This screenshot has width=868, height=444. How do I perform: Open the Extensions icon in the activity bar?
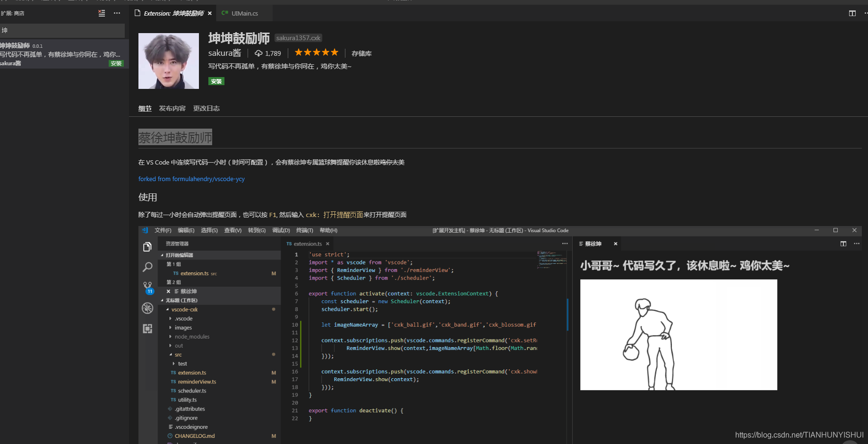click(147, 329)
